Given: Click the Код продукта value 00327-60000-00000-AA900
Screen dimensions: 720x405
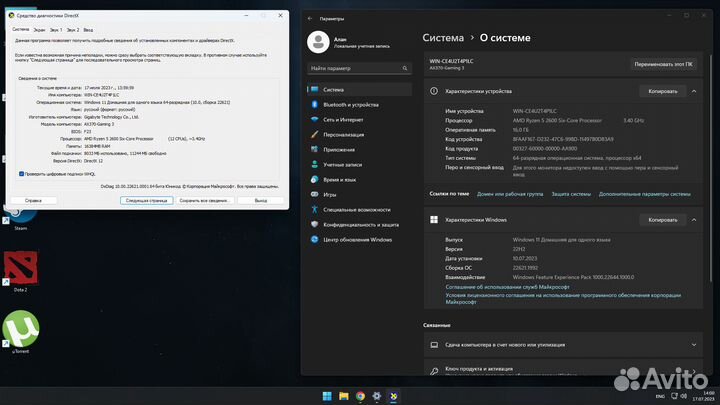Looking at the screenshot, I should tap(545, 149).
